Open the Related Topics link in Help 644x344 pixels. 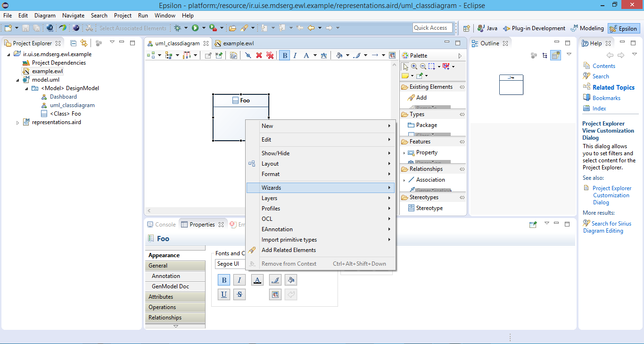613,87
